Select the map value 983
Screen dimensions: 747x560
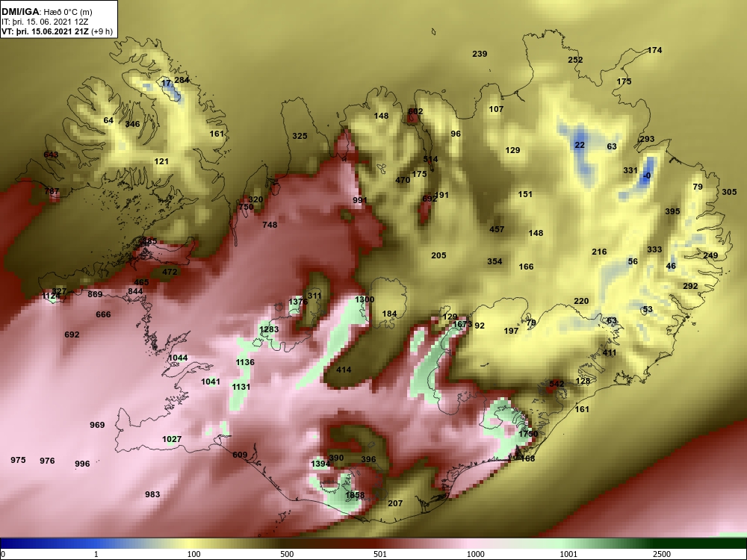pos(152,495)
